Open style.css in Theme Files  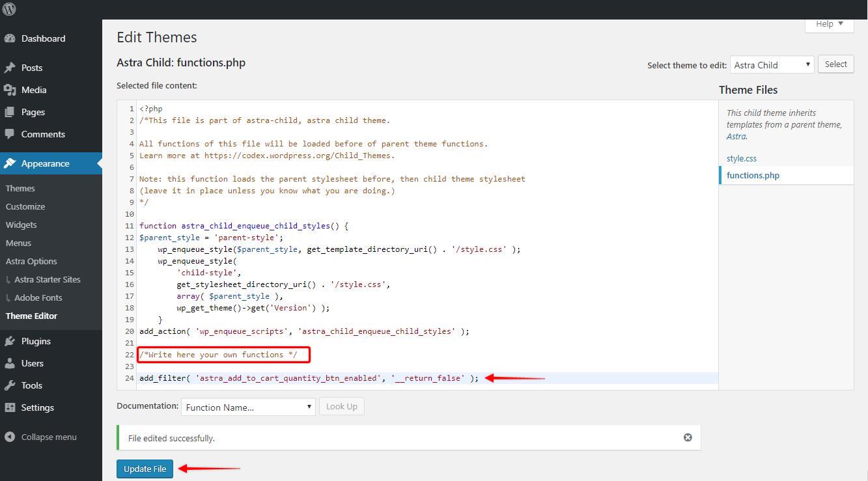(x=742, y=158)
